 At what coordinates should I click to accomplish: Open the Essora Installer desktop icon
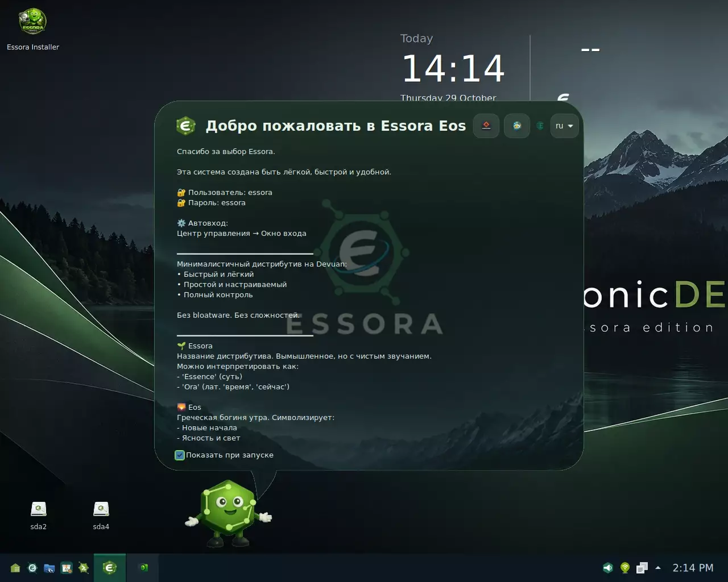pos(32,30)
